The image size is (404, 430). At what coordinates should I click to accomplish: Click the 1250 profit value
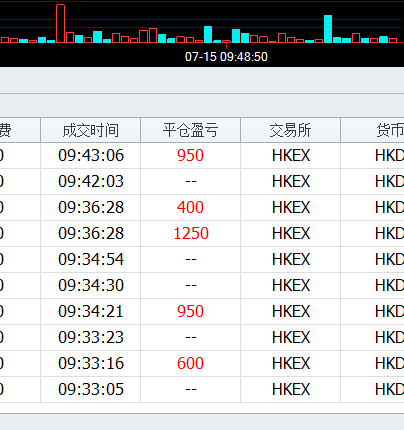(x=191, y=233)
